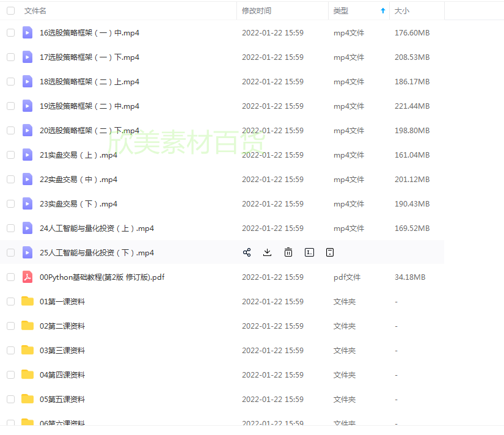
Task: Click folder icon of 01第一课资料
Action: (27, 301)
